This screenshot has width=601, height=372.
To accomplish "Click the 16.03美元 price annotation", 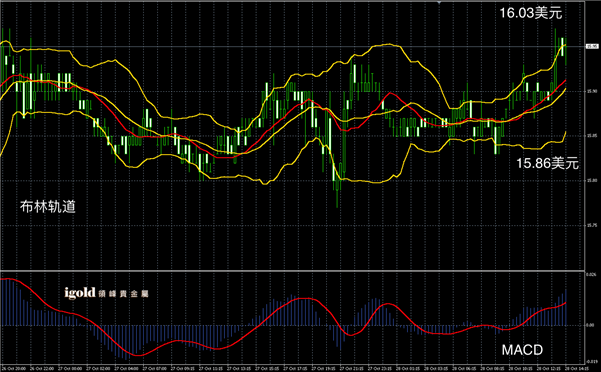I will [x=531, y=13].
